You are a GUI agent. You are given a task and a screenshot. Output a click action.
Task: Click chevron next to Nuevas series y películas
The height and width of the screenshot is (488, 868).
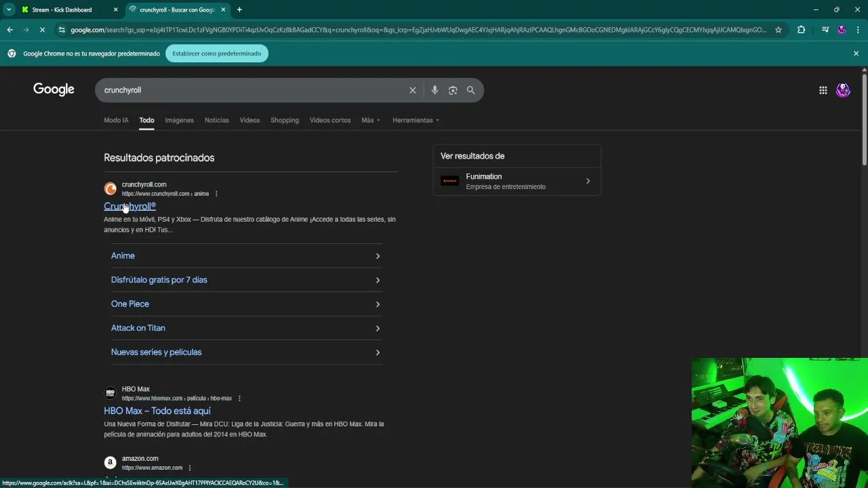(x=378, y=352)
